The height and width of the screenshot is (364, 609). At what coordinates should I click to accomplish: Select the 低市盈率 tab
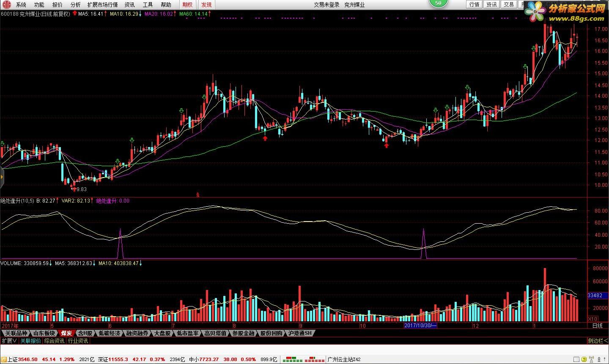click(x=187, y=333)
